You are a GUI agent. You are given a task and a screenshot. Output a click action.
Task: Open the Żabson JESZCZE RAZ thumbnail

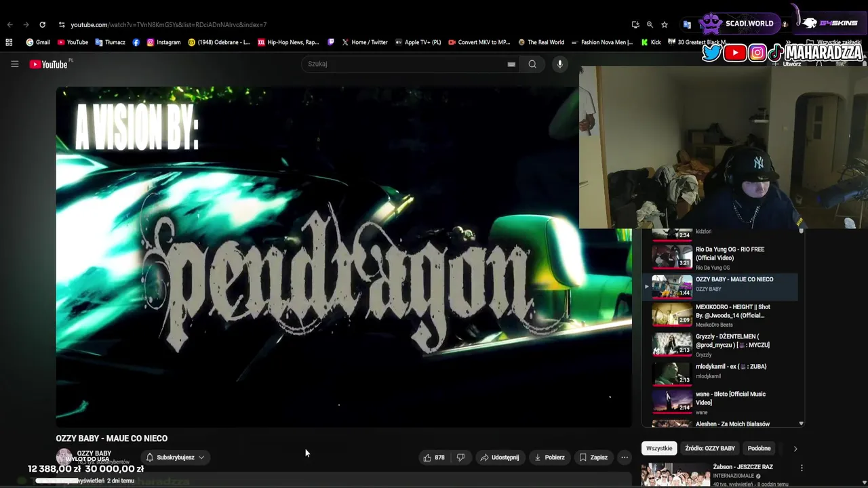pos(675,475)
